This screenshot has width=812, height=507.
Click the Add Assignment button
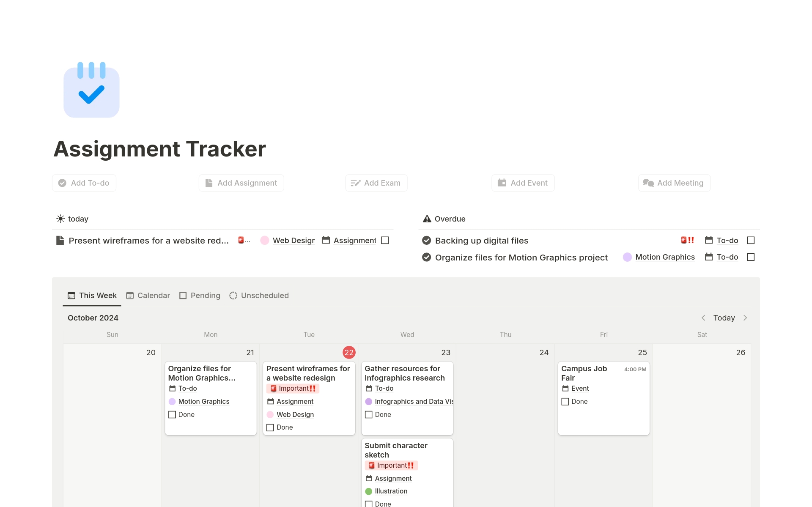pyautogui.click(x=241, y=183)
